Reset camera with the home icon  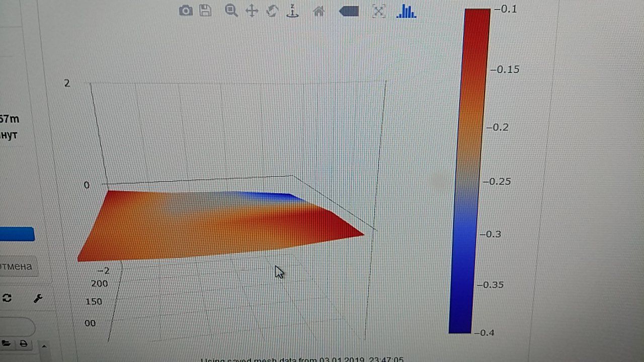(x=318, y=11)
